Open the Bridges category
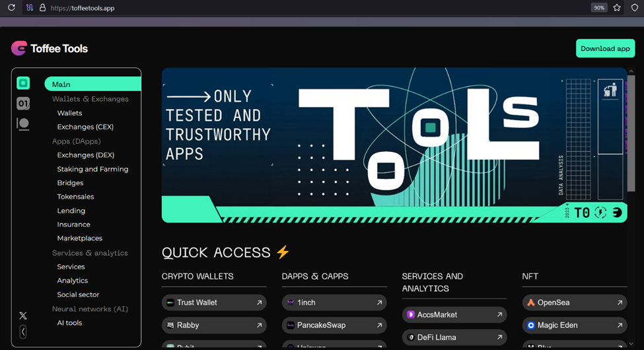The width and height of the screenshot is (644, 350). point(70,183)
